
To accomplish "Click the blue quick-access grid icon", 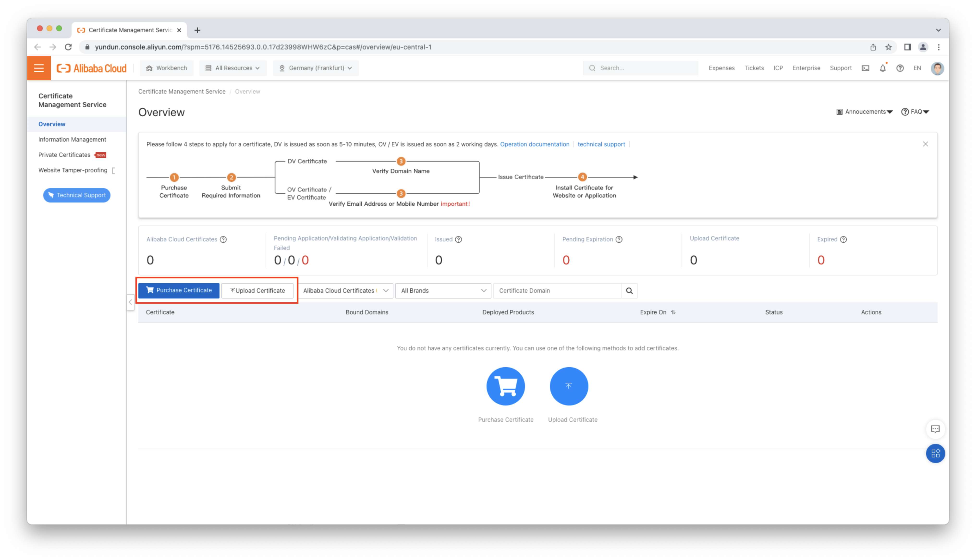I will (935, 453).
